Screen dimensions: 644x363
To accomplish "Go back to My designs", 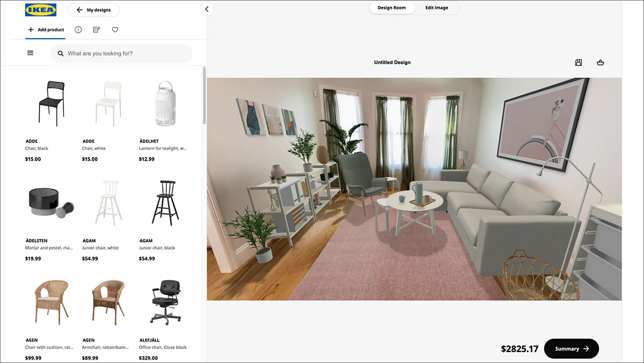I will [x=94, y=10].
